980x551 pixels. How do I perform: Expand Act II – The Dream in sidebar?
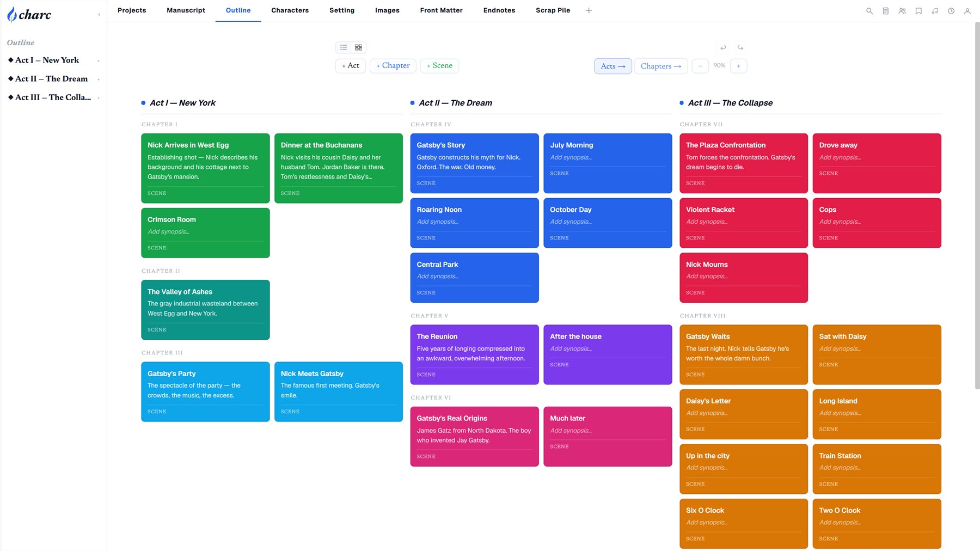click(99, 79)
